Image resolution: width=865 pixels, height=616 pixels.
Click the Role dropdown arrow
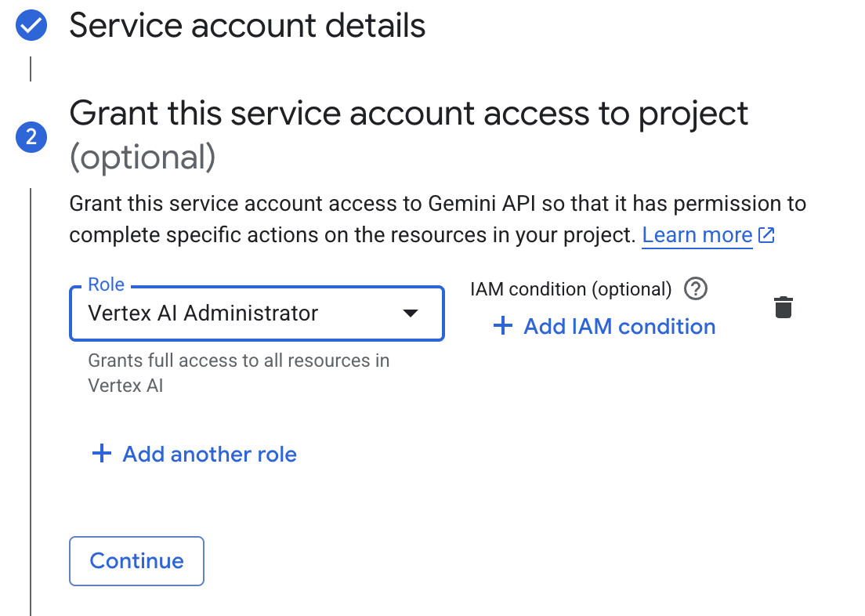pyautogui.click(x=410, y=313)
